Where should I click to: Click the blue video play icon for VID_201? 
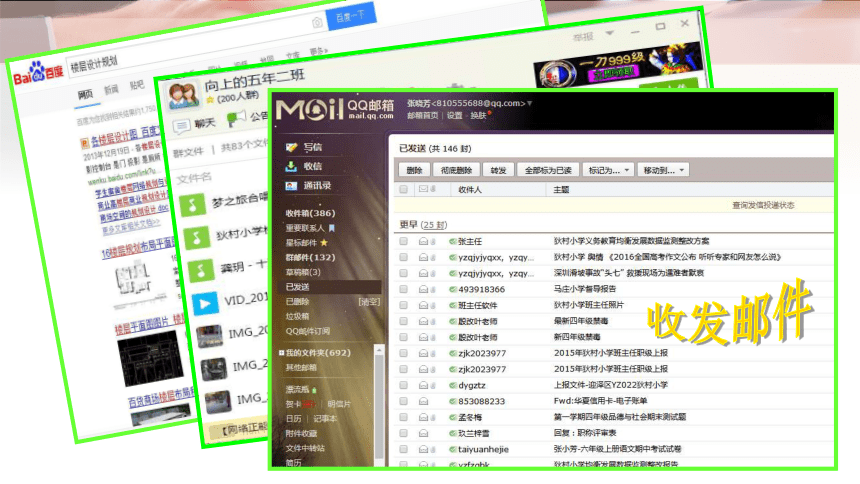click(x=206, y=303)
